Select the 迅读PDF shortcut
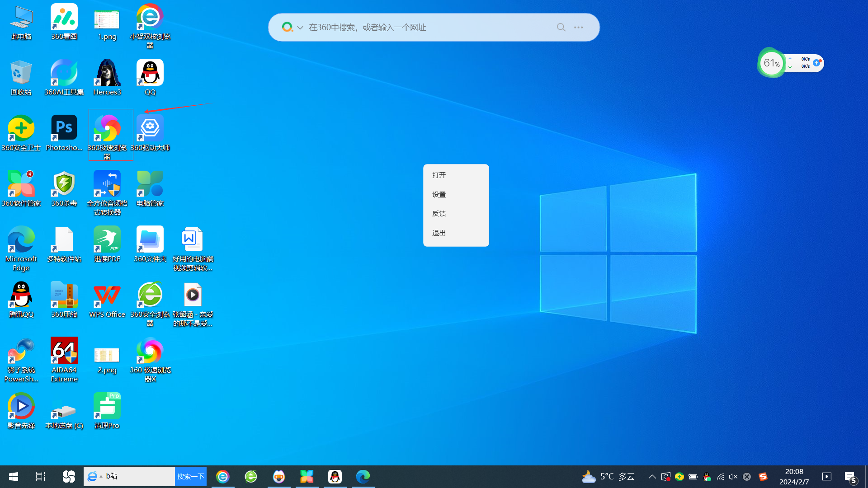Screen dimensions: 868x488 (x=107, y=244)
